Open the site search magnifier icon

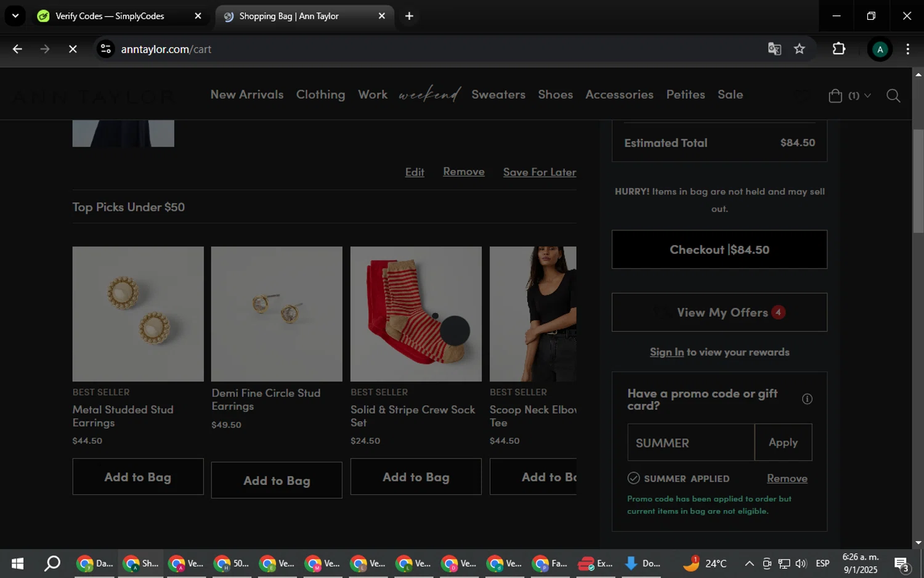tap(893, 96)
